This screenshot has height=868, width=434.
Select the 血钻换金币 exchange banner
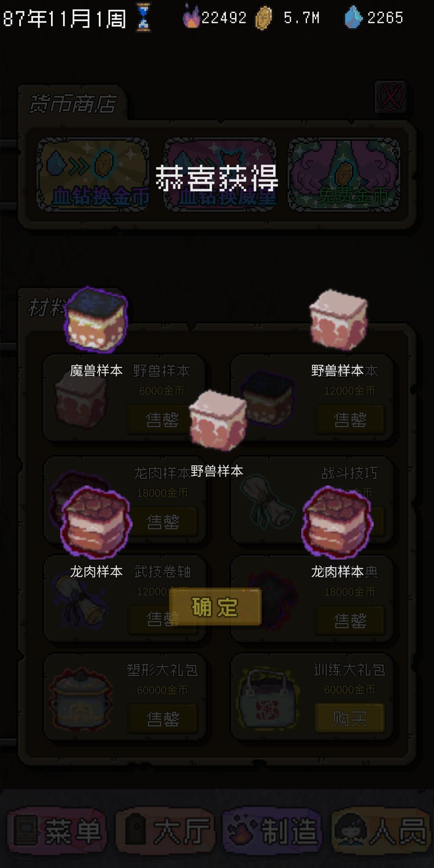click(x=93, y=174)
